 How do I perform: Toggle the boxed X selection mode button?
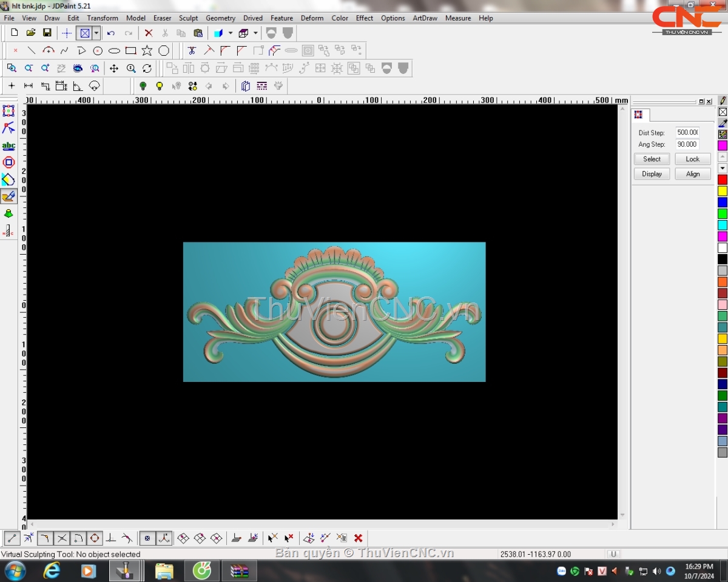pos(84,33)
